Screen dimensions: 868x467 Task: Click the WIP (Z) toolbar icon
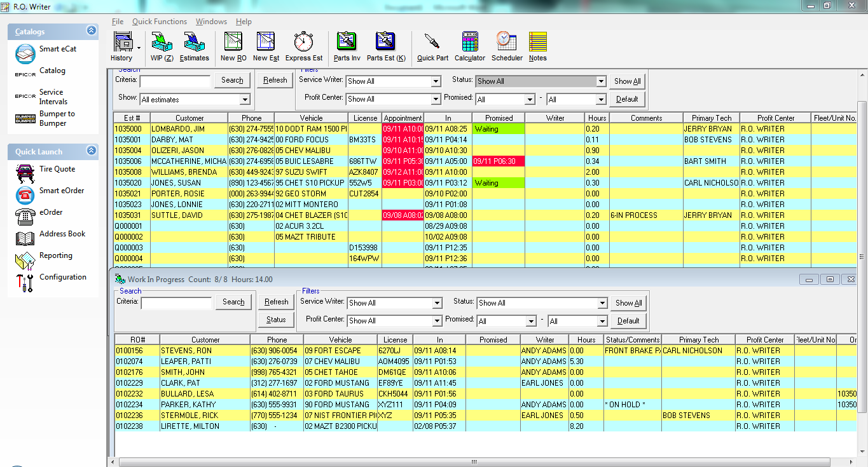tap(162, 43)
